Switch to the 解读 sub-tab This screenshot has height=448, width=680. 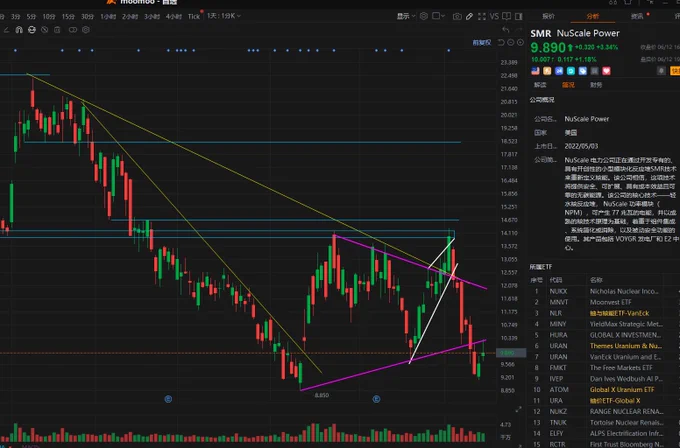pyautogui.click(x=540, y=85)
